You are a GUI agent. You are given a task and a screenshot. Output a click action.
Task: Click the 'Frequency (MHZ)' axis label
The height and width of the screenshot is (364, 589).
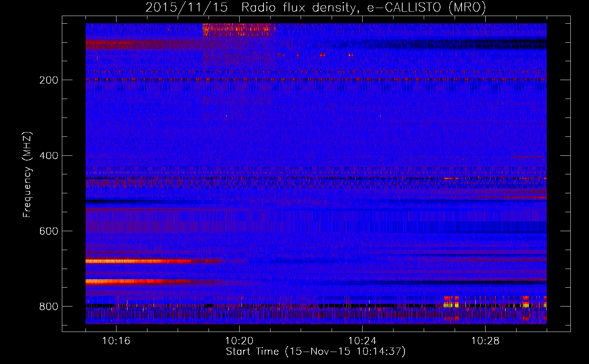click(27, 174)
